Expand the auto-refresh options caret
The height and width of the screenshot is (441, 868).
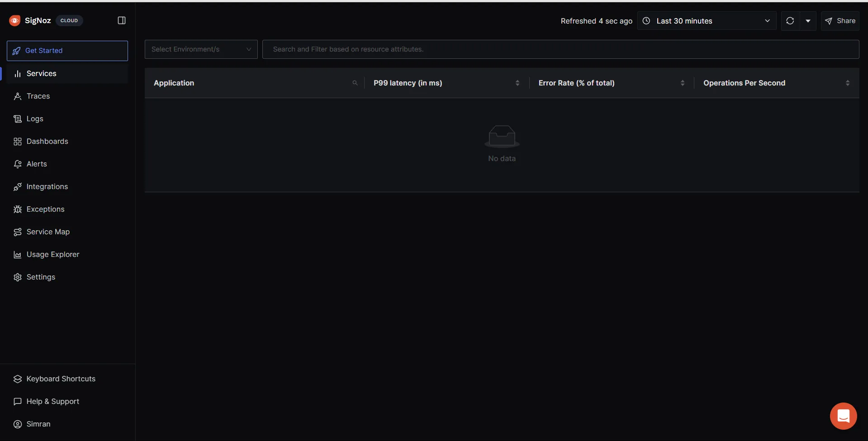[x=808, y=21]
